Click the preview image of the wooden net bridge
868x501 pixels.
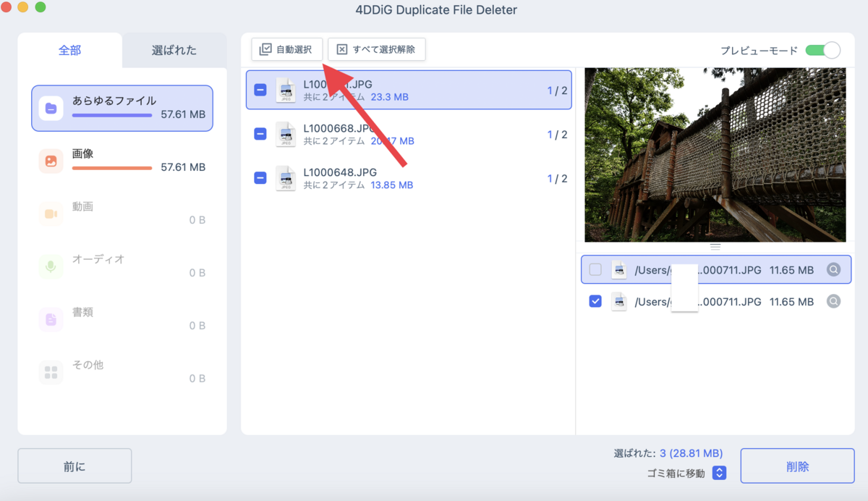(715, 155)
